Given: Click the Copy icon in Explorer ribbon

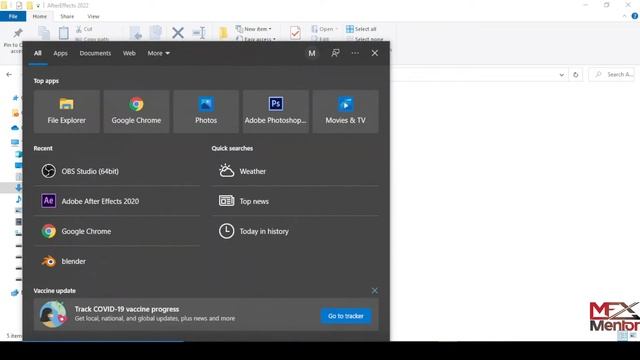Looking at the screenshot, I should coord(44,33).
